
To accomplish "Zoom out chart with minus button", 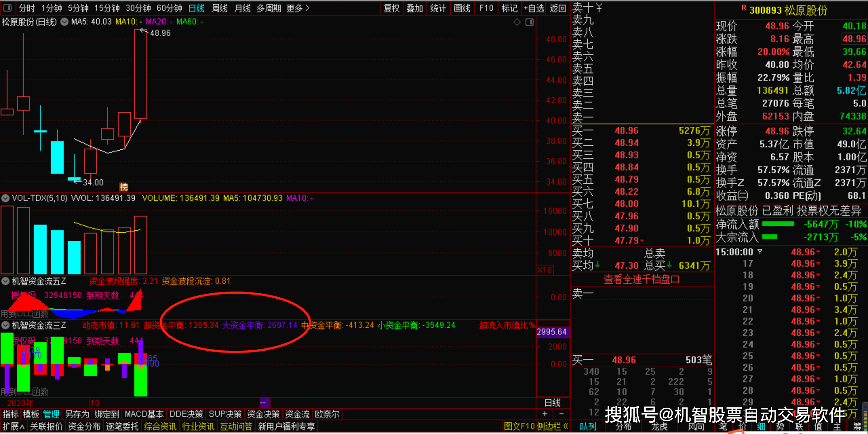I will (x=561, y=414).
